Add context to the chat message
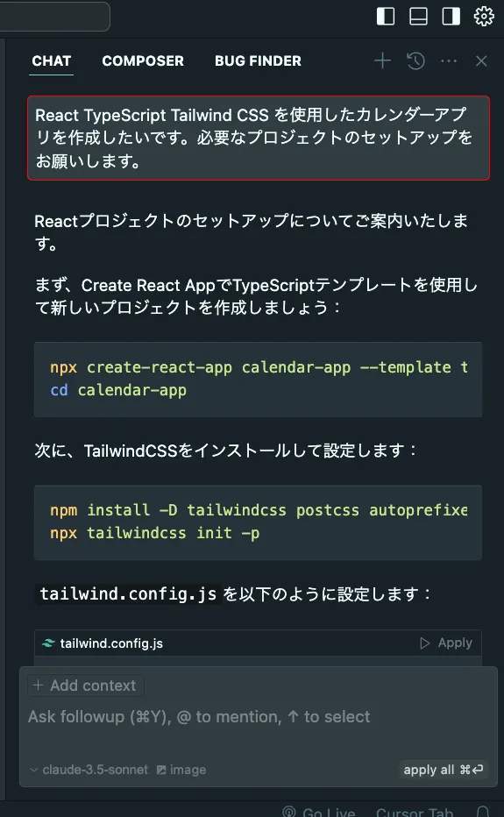This screenshot has height=817, width=504. tap(86, 686)
